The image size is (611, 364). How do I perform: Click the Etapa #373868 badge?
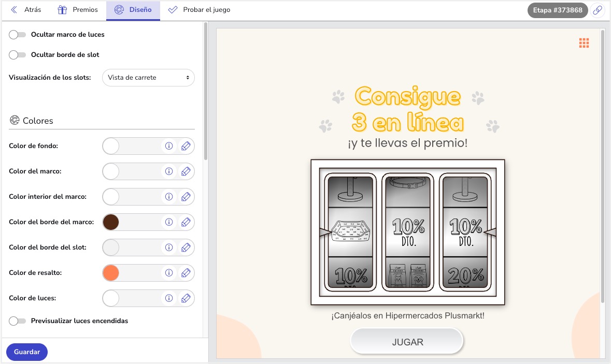[x=558, y=10]
